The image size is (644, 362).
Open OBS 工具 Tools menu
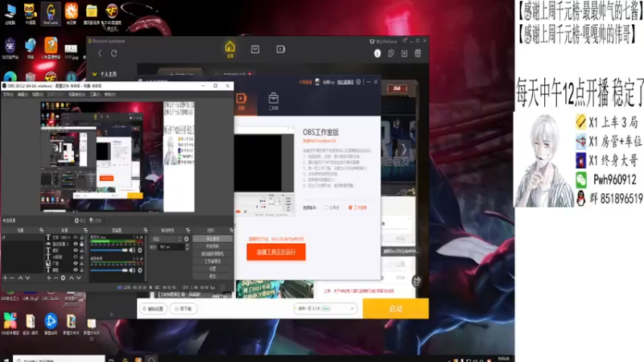coord(95,94)
